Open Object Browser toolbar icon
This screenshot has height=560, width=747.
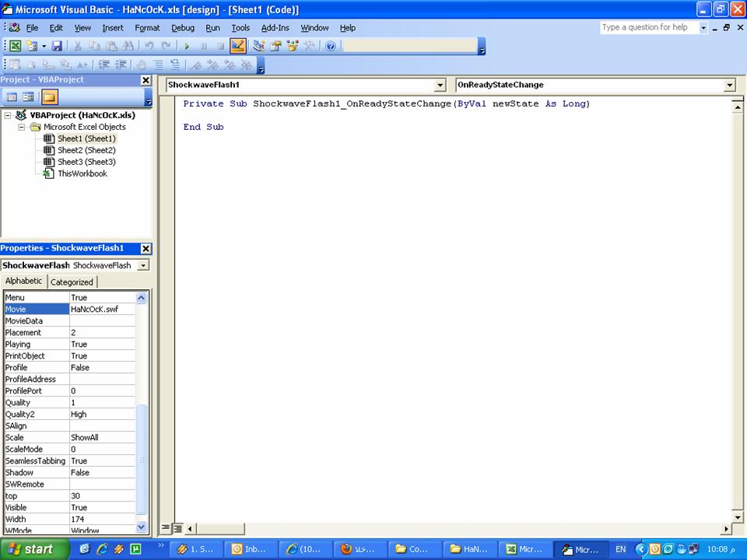[x=292, y=46]
